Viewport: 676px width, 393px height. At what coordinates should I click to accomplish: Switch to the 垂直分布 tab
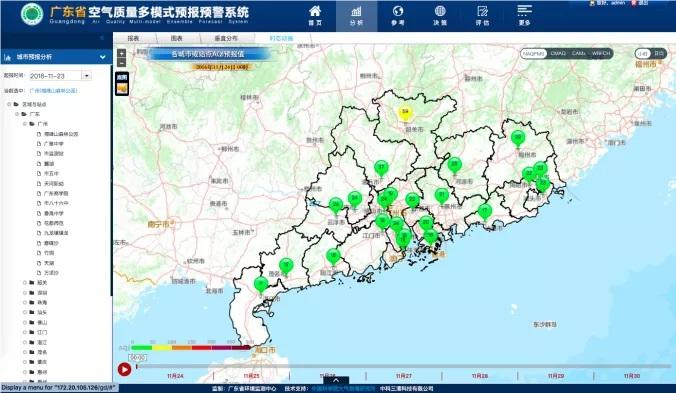tap(226, 38)
